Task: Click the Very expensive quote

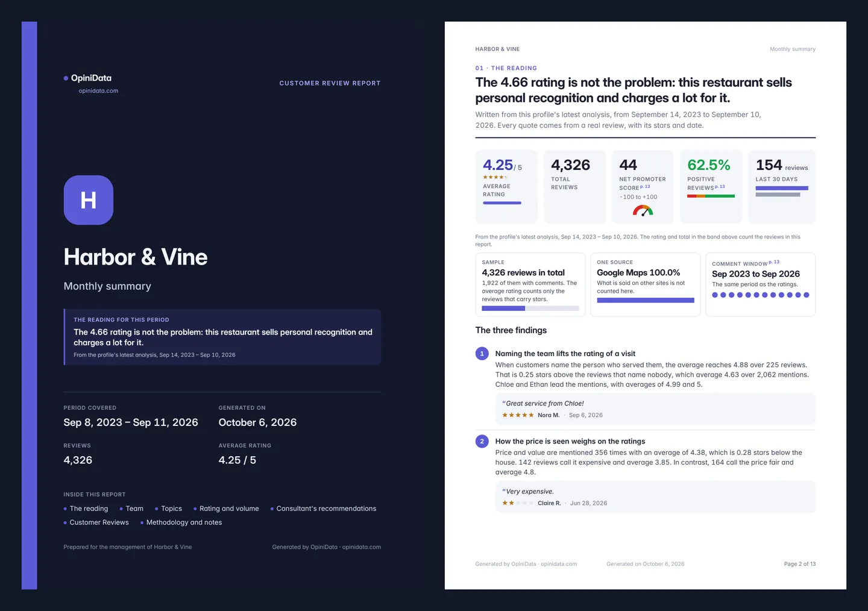Action: pyautogui.click(x=528, y=492)
